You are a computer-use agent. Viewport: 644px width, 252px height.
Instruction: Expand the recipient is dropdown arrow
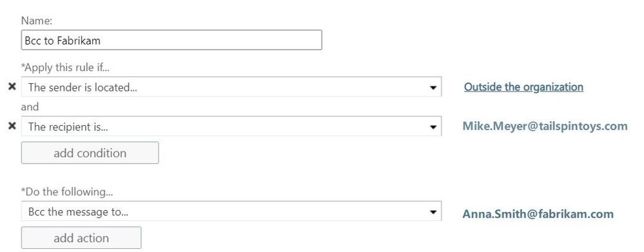point(433,127)
